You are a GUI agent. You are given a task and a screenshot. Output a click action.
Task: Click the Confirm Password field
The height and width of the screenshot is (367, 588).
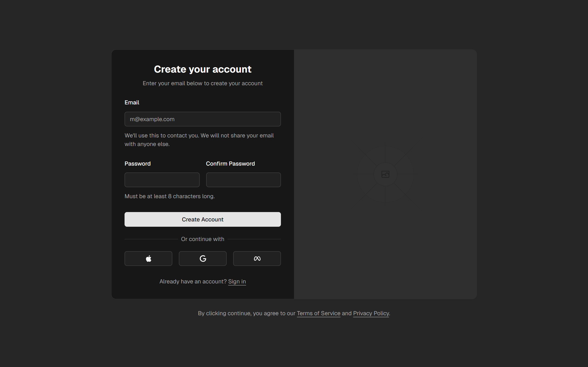click(x=243, y=180)
